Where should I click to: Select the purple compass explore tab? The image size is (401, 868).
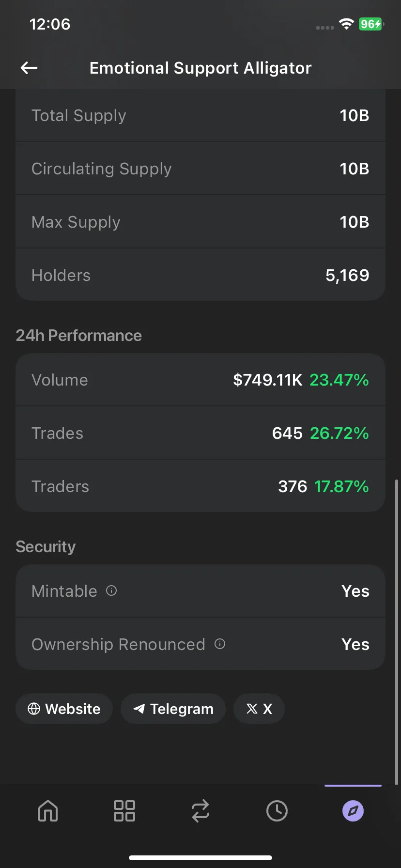(353, 811)
